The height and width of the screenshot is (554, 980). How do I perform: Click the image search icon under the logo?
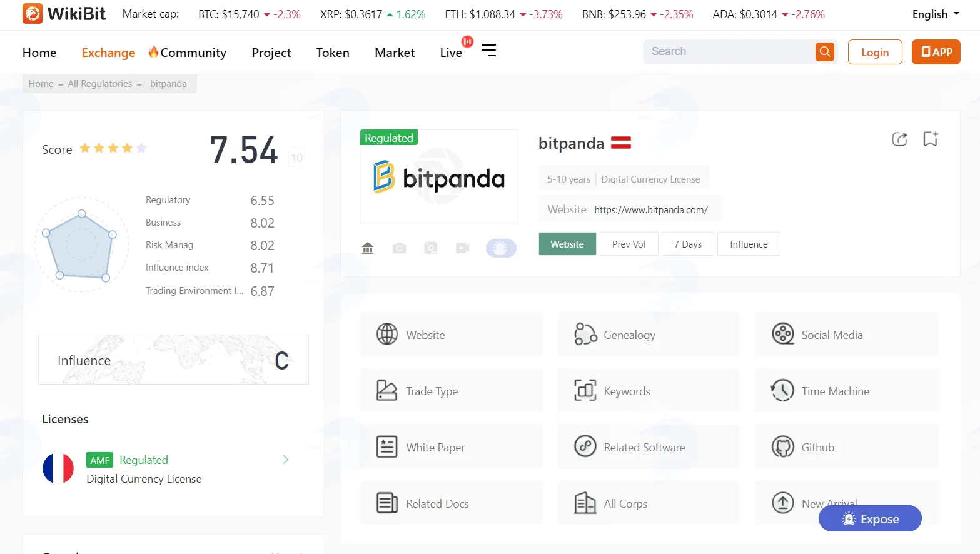click(431, 248)
